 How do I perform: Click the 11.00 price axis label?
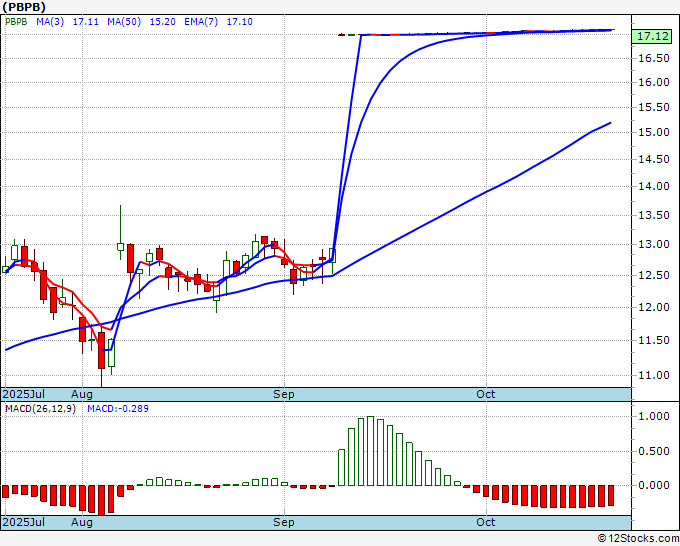(x=654, y=376)
